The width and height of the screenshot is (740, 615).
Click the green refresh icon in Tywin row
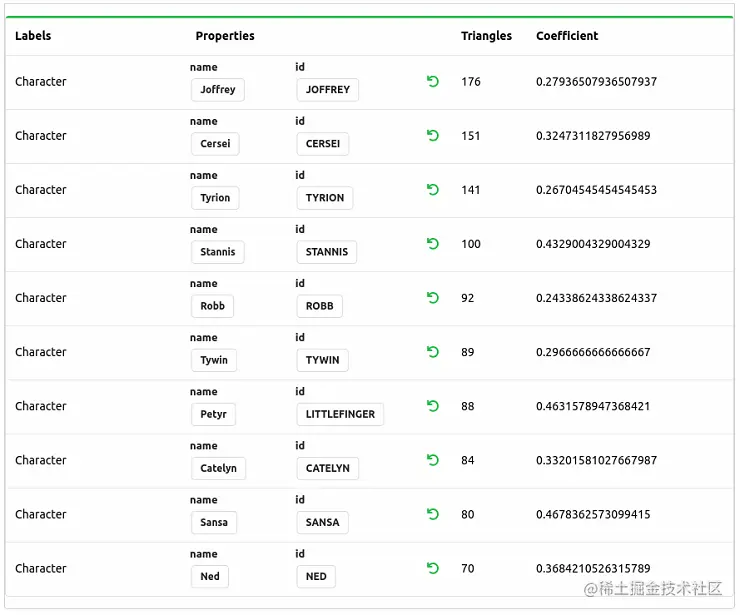pyautogui.click(x=432, y=352)
